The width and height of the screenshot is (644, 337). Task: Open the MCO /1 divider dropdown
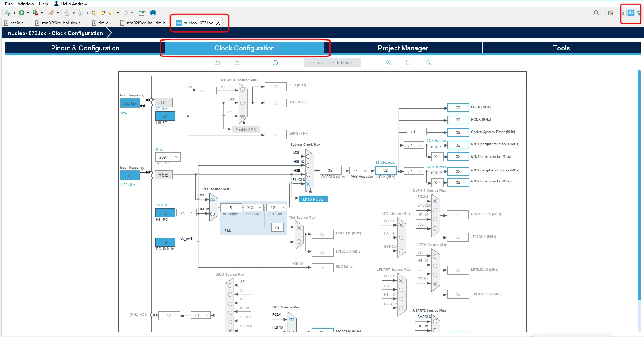[x=201, y=315]
